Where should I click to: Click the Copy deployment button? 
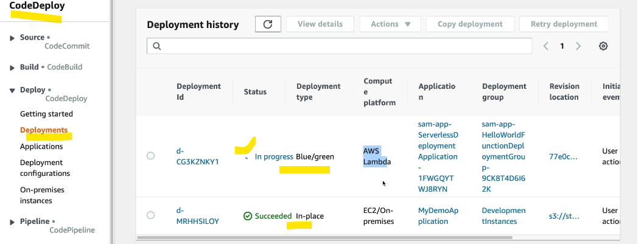click(x=470, y=24)
